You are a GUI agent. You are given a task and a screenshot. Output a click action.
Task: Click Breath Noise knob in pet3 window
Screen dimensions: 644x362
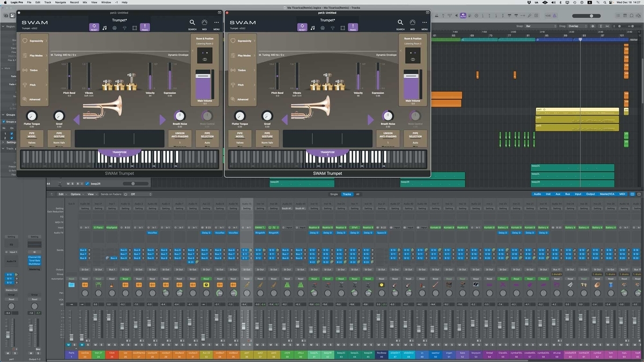[x=388, y=116]
